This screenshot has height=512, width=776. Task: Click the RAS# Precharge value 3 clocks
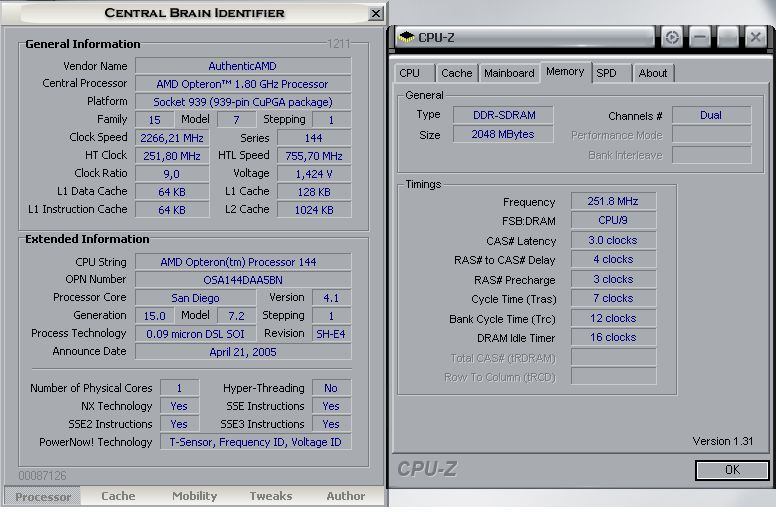point(613,279)
